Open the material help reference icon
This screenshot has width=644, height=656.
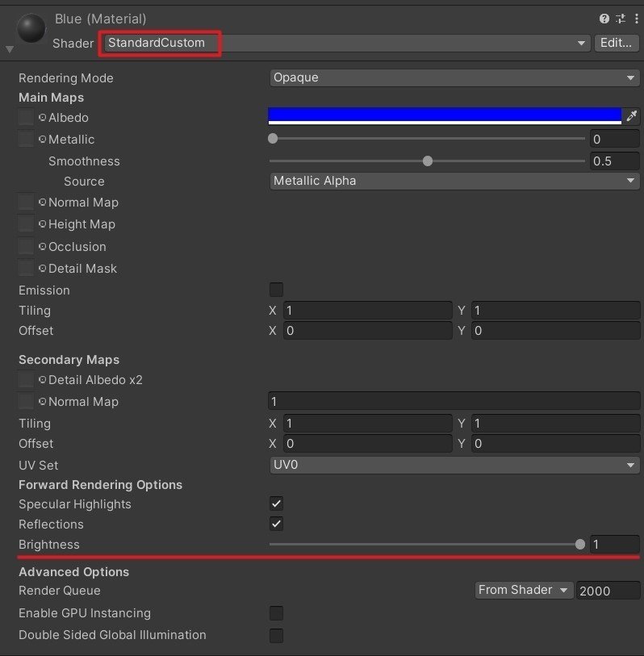click(x=604, y=19)
